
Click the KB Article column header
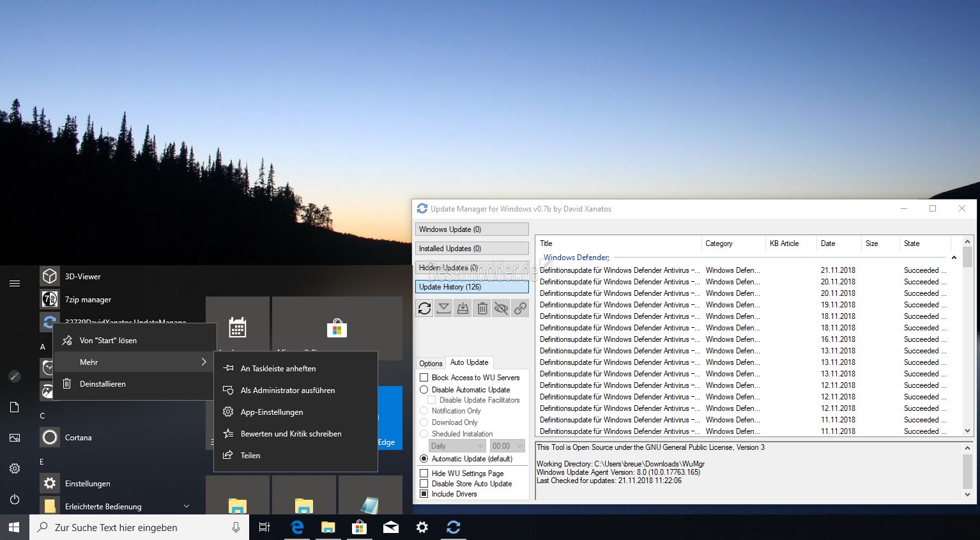(x=791, y=243)
